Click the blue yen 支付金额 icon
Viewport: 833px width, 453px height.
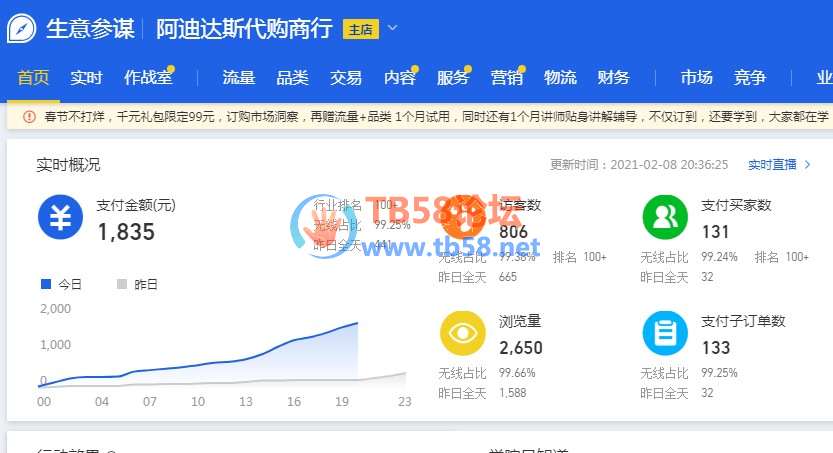(x=60, y=217)
